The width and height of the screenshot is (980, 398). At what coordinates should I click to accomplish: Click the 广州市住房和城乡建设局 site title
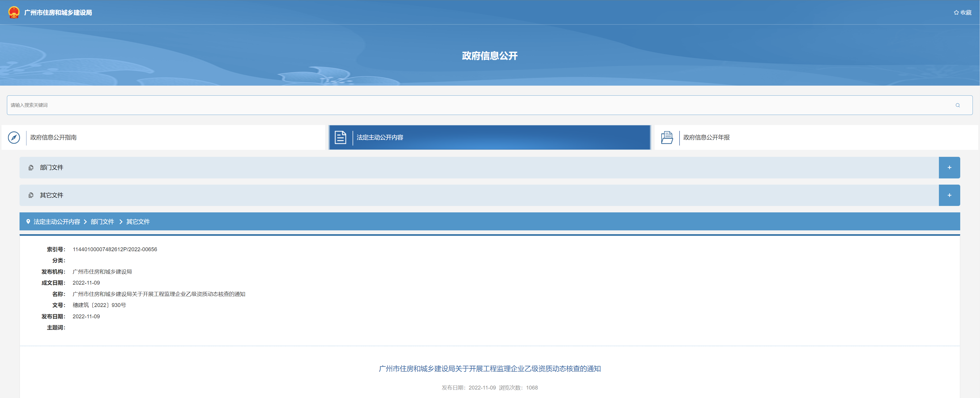pos(58,13)
